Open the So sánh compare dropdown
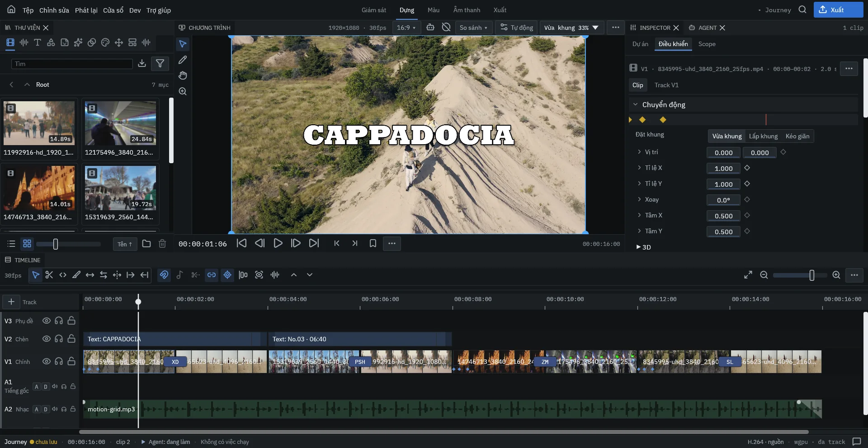This screenshot has width=868, height=448. [x=473, y=28]
